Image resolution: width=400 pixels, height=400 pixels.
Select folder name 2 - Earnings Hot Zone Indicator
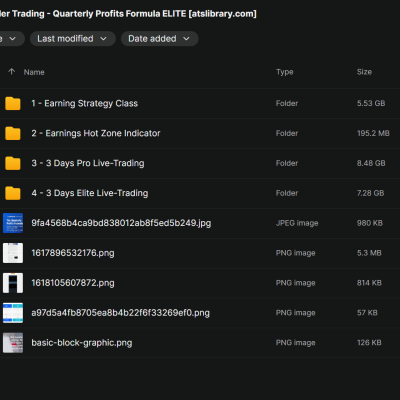(96, 133)
